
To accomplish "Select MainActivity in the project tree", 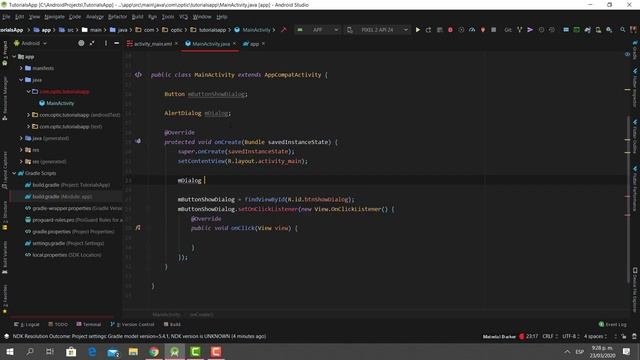I will point(60,103).
